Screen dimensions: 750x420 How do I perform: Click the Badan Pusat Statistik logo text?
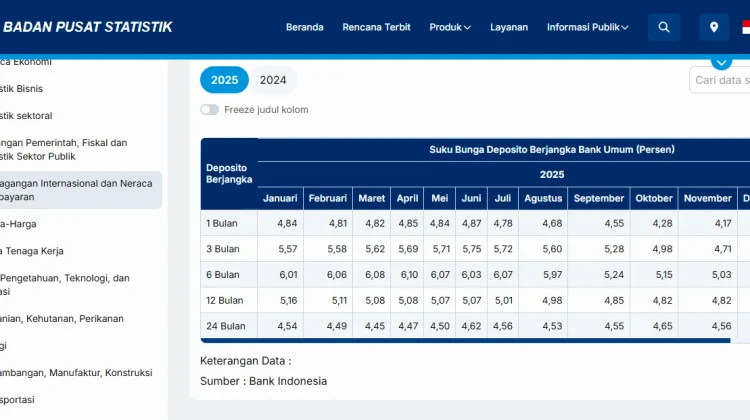[88, 27]
